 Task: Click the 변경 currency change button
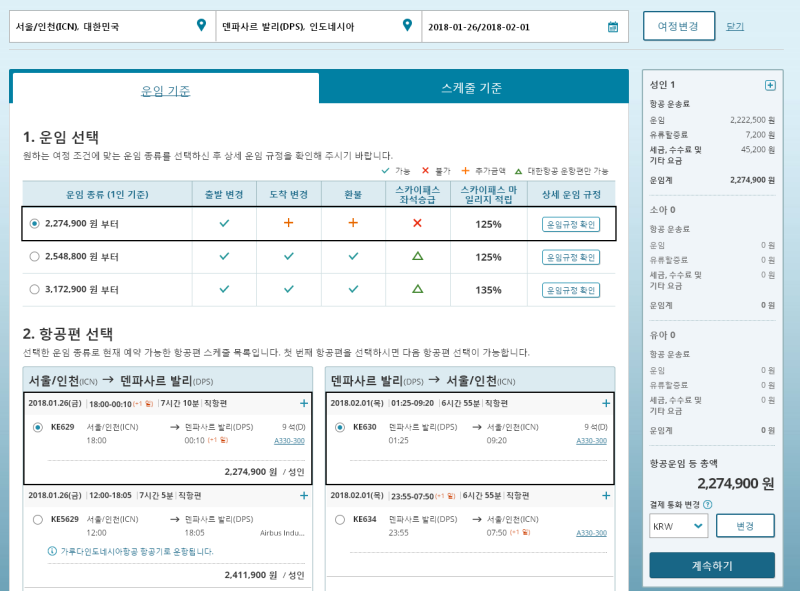coord(745,526)
